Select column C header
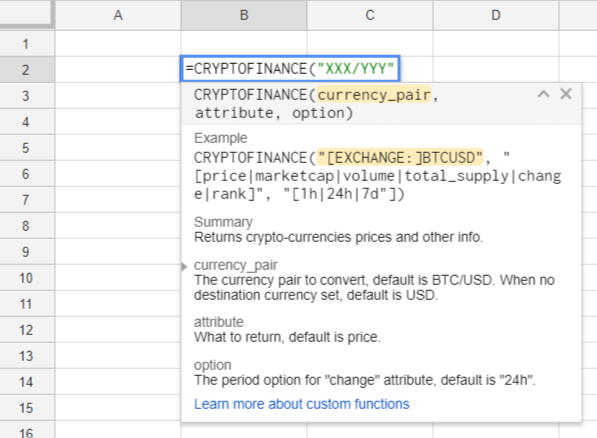The image size is (597, 438). [x=370, y=15]
